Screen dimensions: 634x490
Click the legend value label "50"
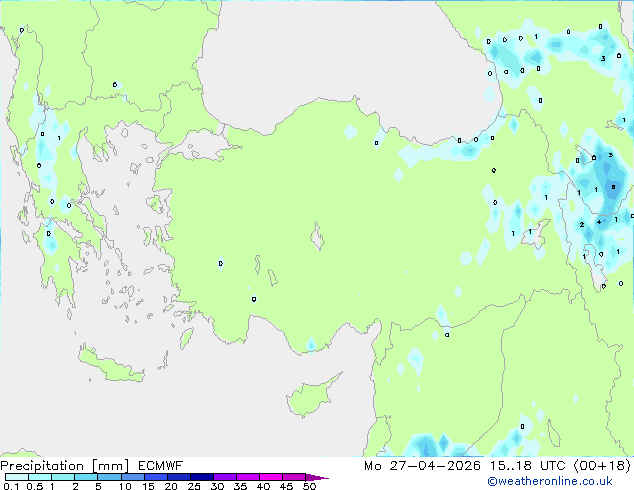[x=309, y=486]
